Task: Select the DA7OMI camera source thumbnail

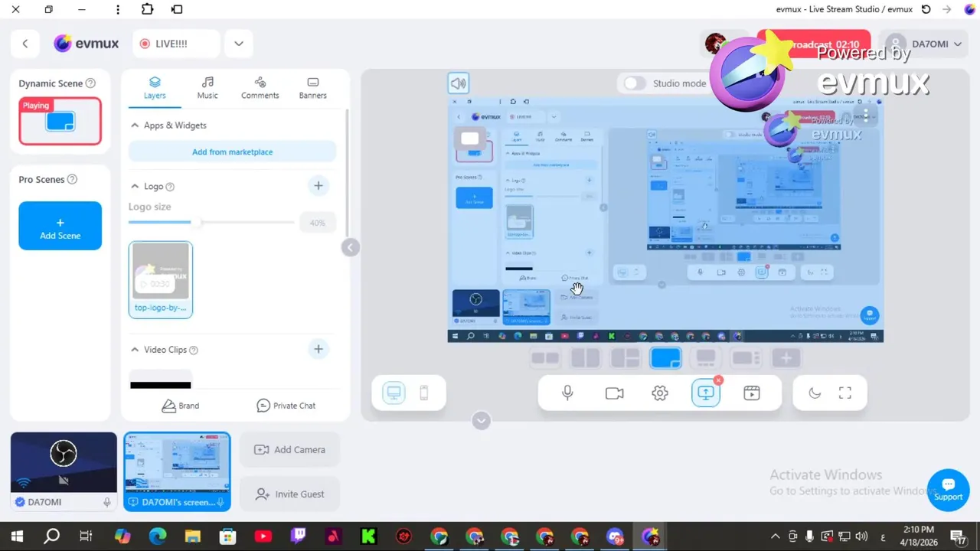Action: pos(64,471)
